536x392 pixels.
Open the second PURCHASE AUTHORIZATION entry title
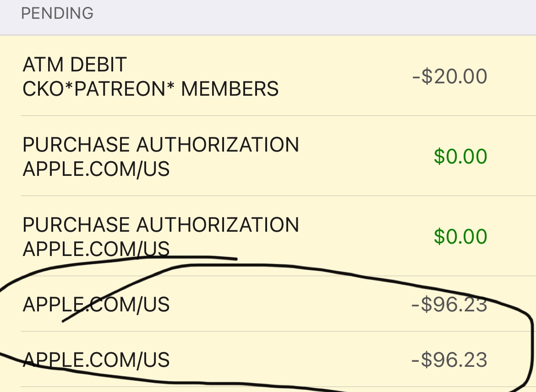[x=161, y=224]
